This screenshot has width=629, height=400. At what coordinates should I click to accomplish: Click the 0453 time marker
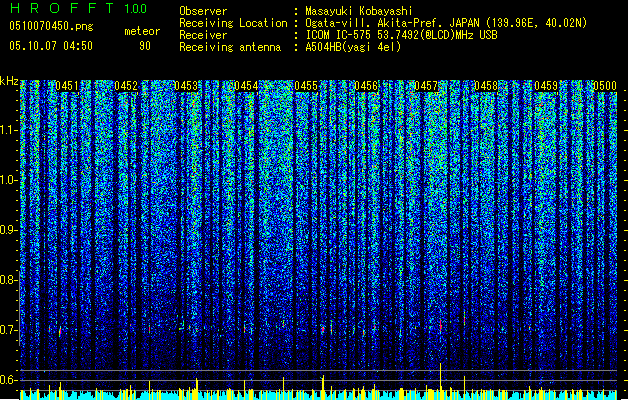[x=186, y=86]
